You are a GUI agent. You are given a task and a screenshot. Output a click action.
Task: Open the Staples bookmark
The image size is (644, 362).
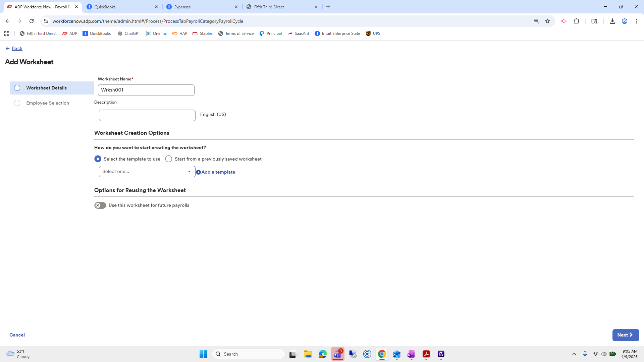point(202,34)
